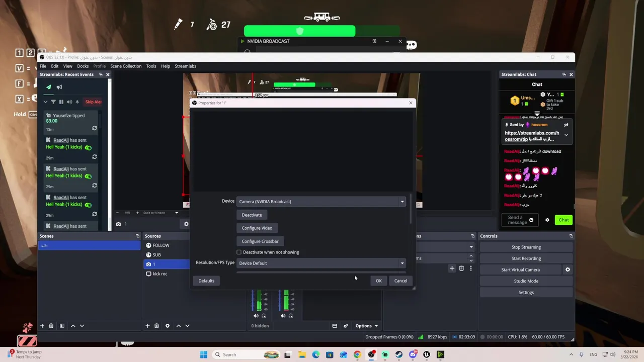Open the Device dropdown in Properties
Image resolution: width=644 pixels, height=362 pixels.
click(321, 202)
